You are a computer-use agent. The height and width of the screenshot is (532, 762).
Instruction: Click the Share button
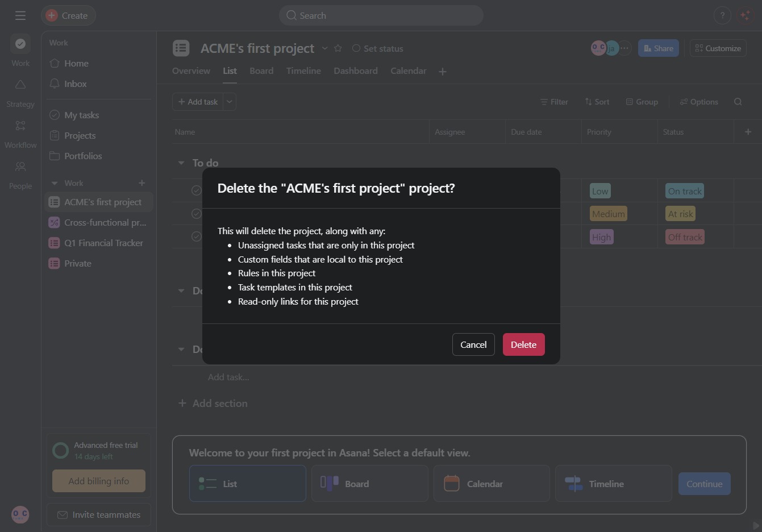point(659,48)
